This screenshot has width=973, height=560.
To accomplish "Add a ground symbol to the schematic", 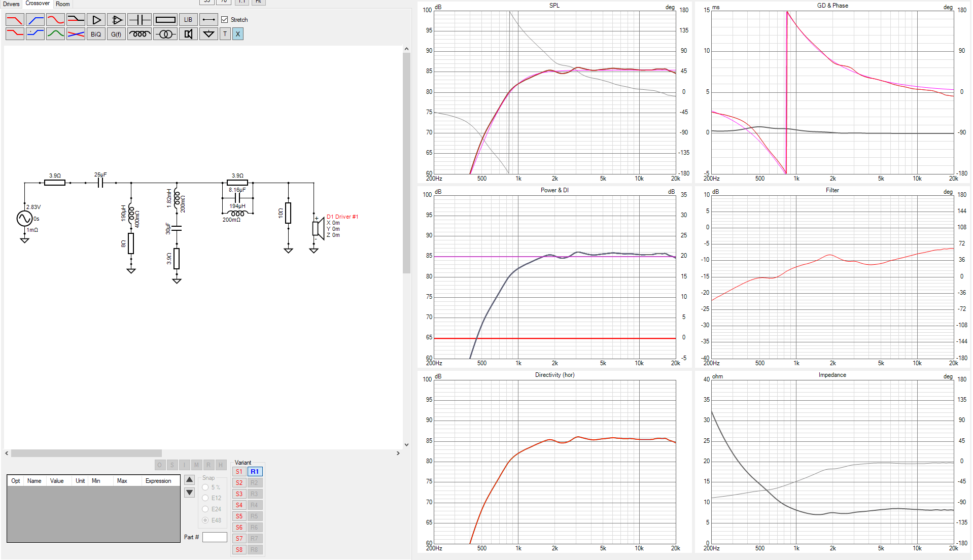I will (208, 34).
